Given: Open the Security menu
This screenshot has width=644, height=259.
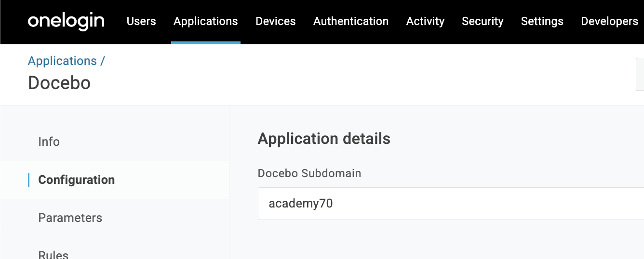Looking at the screenshot, I should (483, 22).
